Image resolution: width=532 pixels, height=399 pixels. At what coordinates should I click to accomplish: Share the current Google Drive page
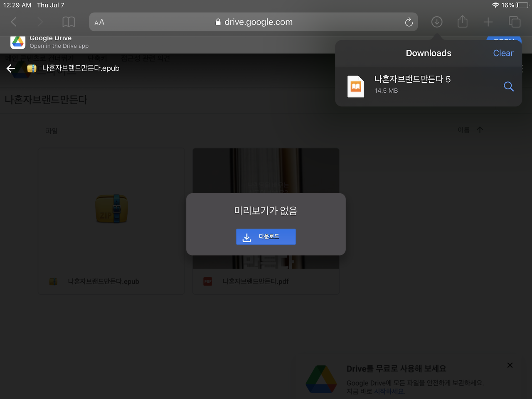(462, 22)
